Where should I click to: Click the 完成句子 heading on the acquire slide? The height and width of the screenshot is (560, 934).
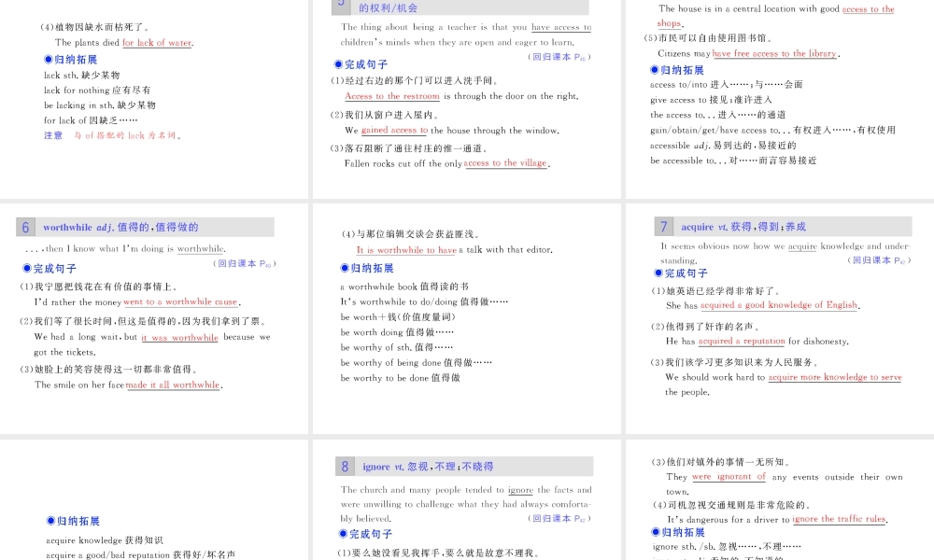tap(681, 273)
